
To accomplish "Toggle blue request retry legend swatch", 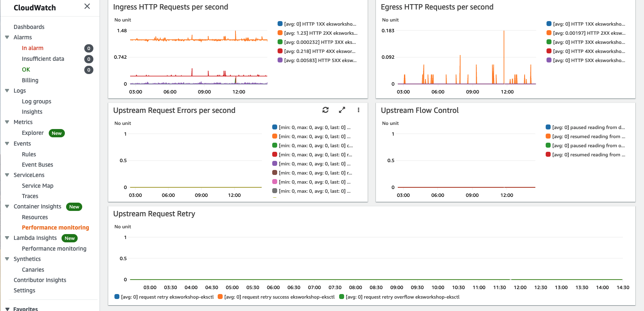I will [117, 297].
